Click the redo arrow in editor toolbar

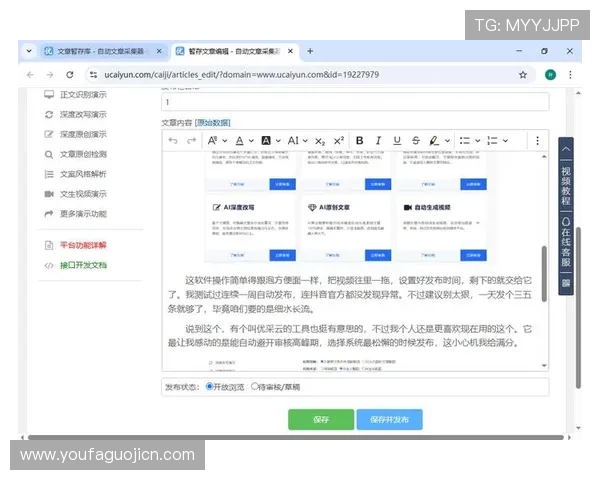tap(191, 141)
